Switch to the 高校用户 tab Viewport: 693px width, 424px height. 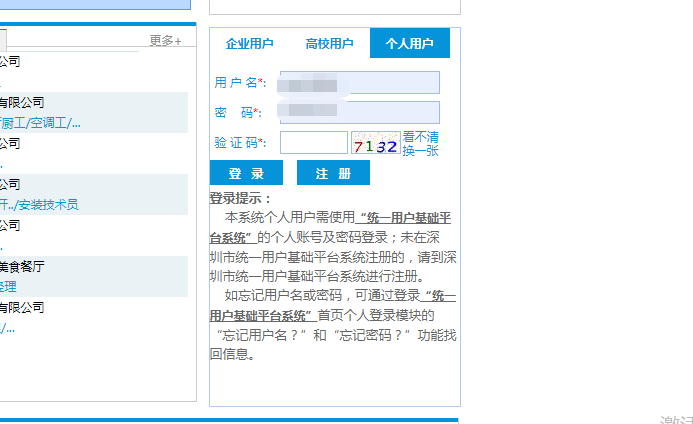point(329,43)
